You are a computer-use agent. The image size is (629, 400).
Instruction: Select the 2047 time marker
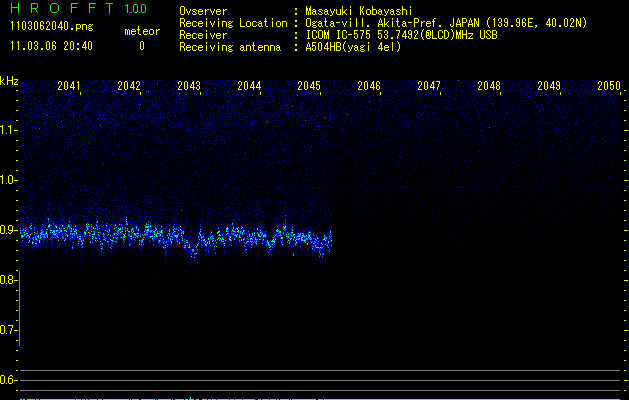point(429,87)
